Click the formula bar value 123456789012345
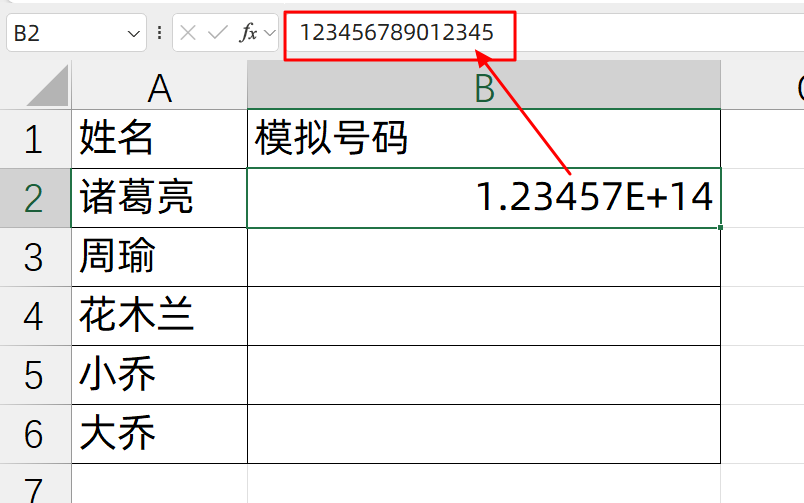Viewport: 804px width, 503px height. (x=396, y=33)
